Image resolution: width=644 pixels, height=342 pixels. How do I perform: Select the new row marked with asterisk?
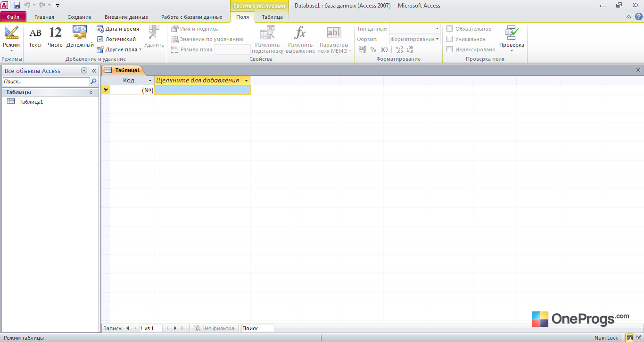coord(106,90)
